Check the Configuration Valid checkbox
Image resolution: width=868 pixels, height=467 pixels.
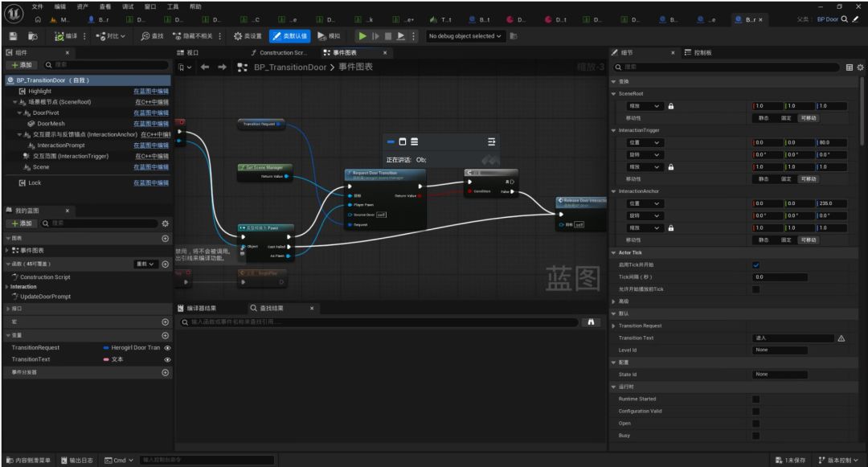[x=755, y=411]
